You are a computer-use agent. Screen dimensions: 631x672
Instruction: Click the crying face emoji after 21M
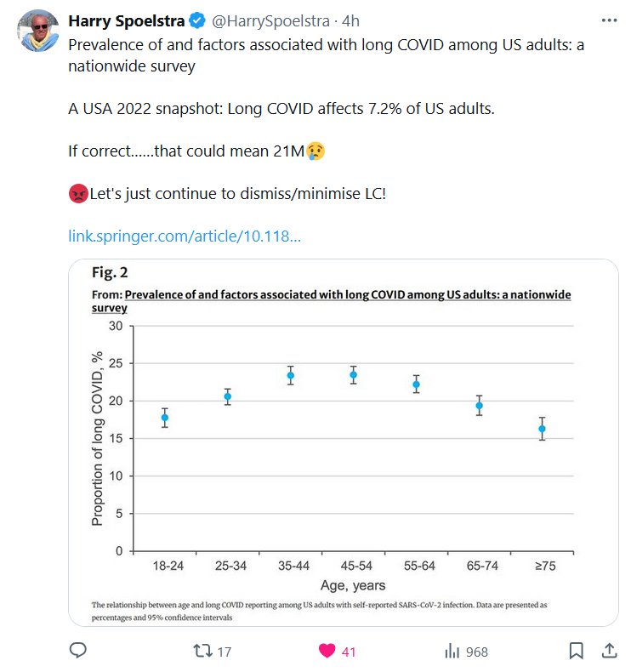pos(315,151)
